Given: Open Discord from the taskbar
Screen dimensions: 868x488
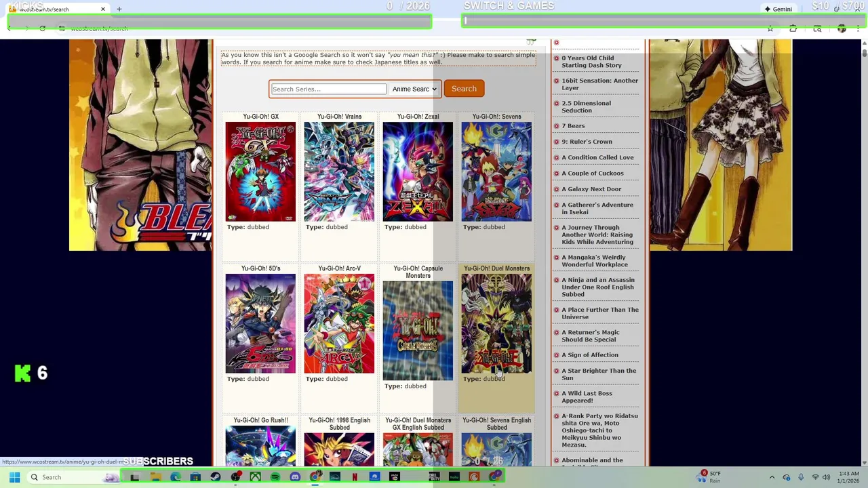Looking at the screenshot, I should point(295,477).
